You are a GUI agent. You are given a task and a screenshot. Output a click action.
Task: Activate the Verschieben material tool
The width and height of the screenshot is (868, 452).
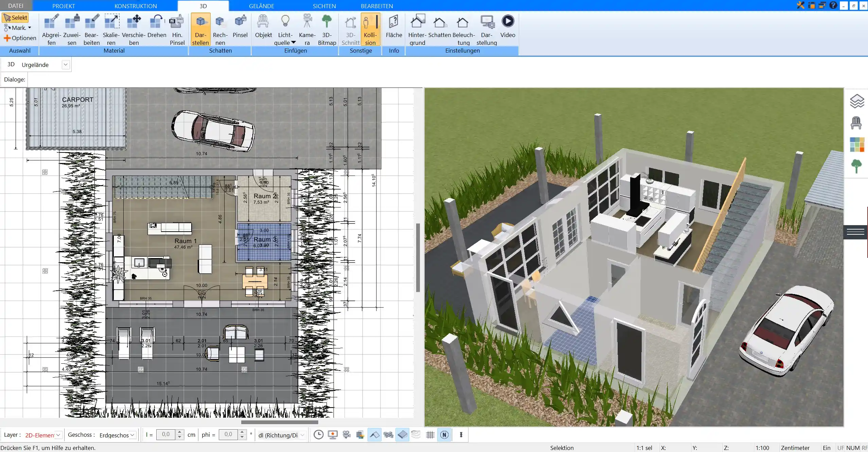tap(134, 30)
